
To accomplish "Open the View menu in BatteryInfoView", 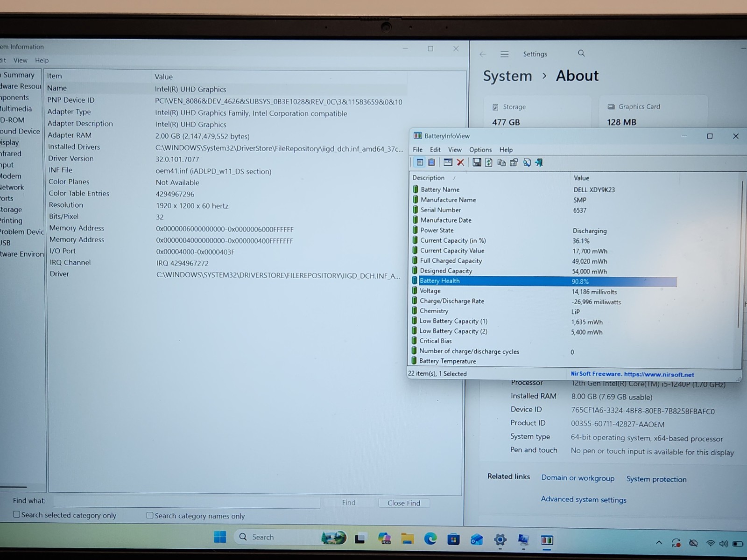I will click(455, 149).
